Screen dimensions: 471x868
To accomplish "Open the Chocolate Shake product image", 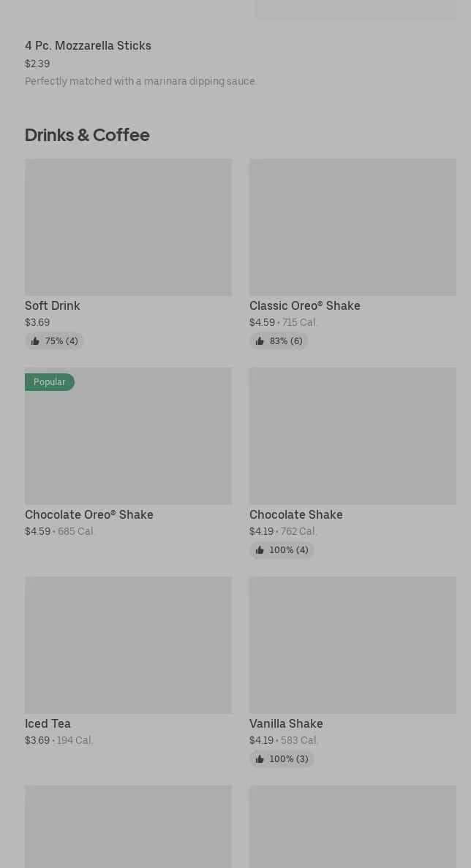I will (353, 436).
